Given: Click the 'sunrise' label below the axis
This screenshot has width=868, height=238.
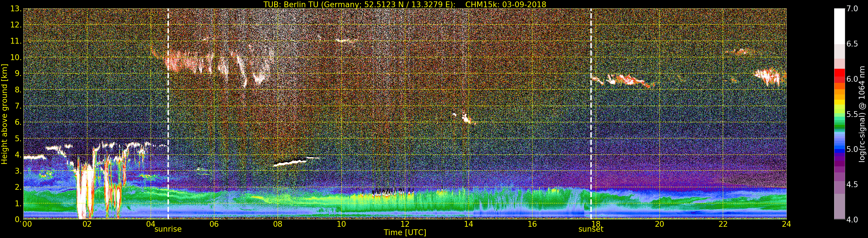Looking at the screenshot, I should (168, 229).
